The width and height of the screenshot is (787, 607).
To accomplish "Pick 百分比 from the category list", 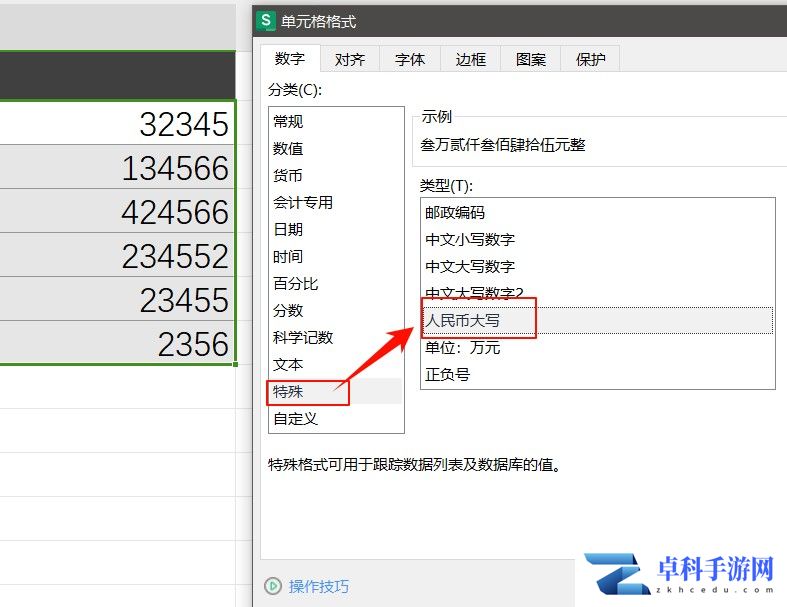I will pos(336,284).
